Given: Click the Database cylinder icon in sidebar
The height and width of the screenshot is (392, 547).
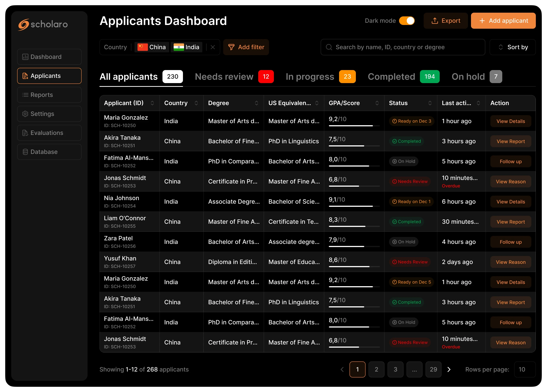Looking at the screenshot, I should pyautogui.click(x=25, y=152).
